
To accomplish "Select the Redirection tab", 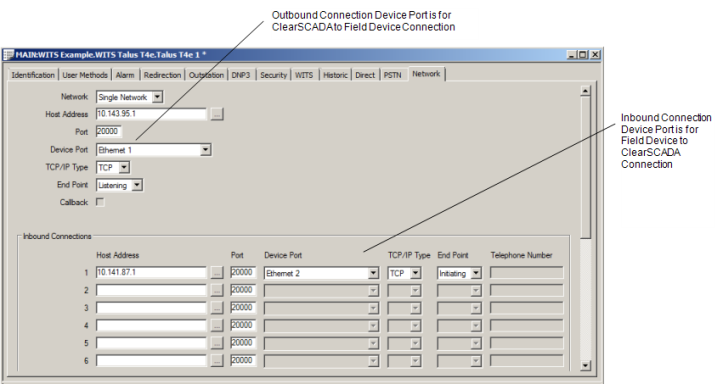I will coord(162,75).
